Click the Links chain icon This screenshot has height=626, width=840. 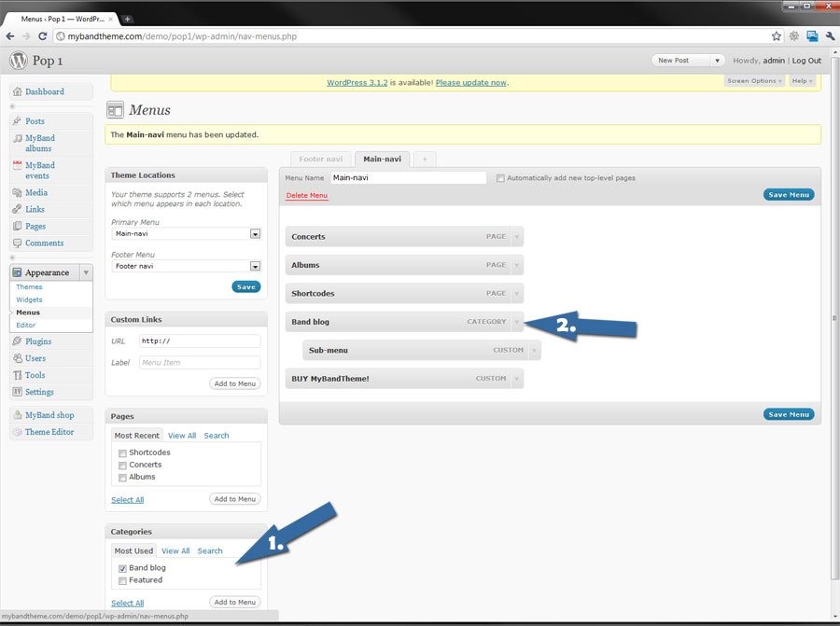pyautogui.click(x=17, y=209)
